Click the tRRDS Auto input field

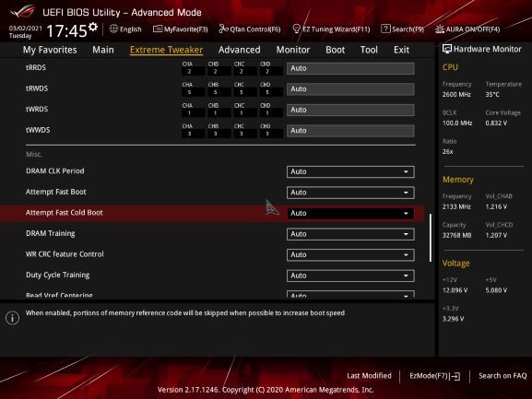350,68
